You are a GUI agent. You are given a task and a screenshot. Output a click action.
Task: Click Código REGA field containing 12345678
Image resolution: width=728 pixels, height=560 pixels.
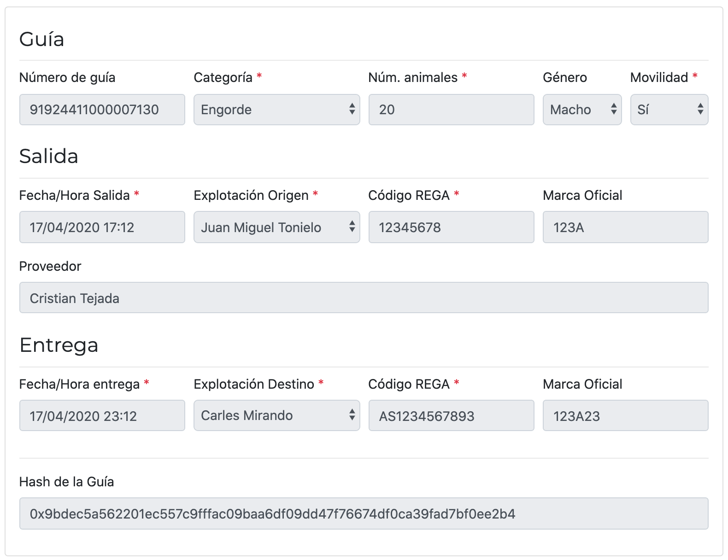tap(451, 227)
